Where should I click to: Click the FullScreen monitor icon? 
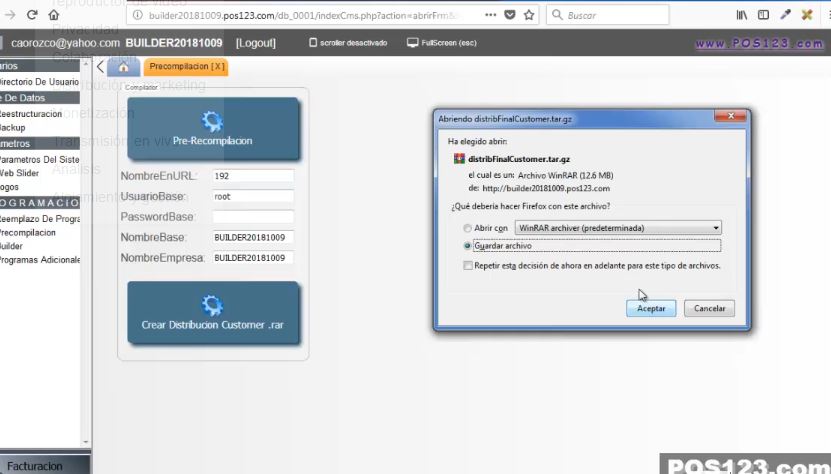(412, 43)
